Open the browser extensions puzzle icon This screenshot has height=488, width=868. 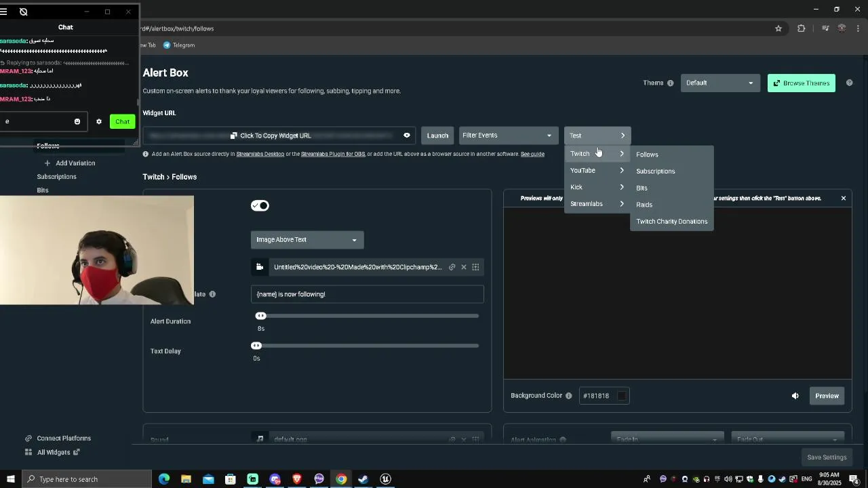pos(802,28)
